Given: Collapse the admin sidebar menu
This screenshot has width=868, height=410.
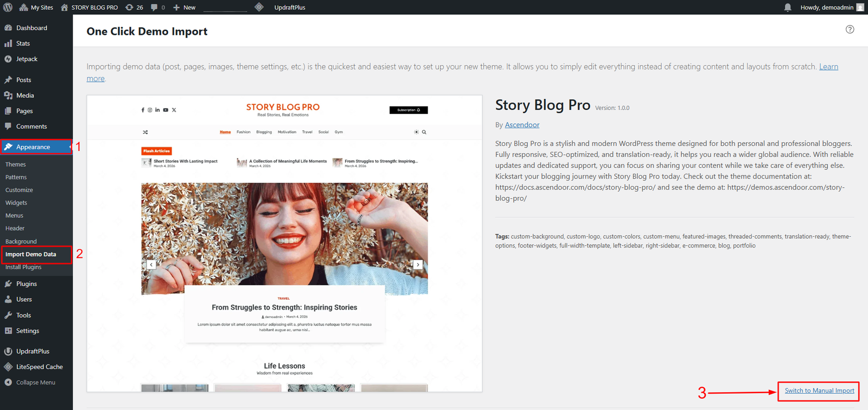Looking at the screenshot, I should [x=35, y=383].
